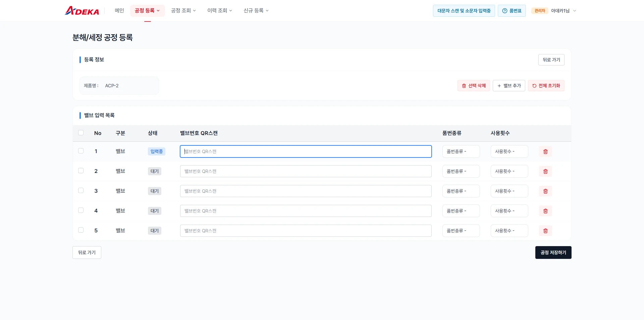Click the 품번종류 field in row 1
Viewport: 644px width, 320px height.
pyautogui.click(x=461, y=151)
